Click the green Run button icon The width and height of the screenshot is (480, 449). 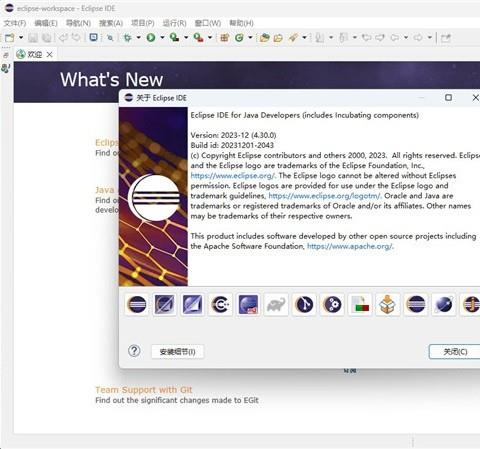point(151,38)
